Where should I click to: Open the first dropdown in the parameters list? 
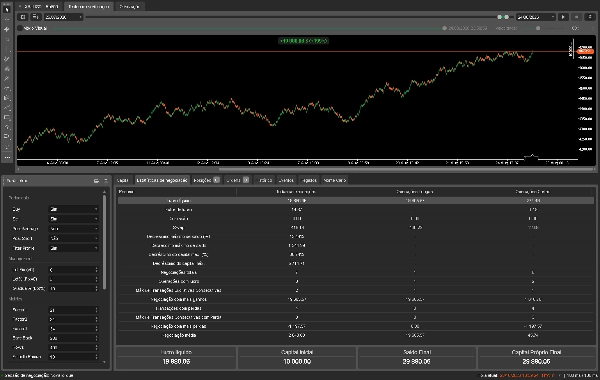(x=73, y=209)
